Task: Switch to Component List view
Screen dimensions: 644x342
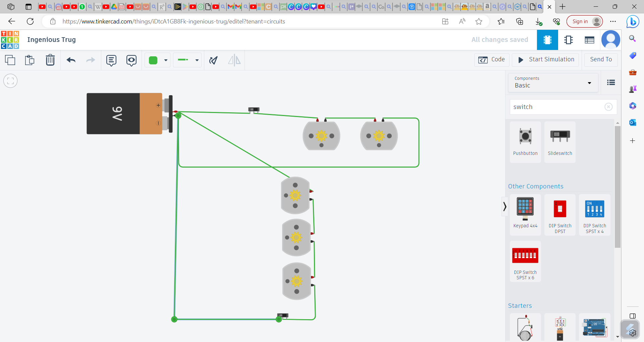Action: (589, 40)
